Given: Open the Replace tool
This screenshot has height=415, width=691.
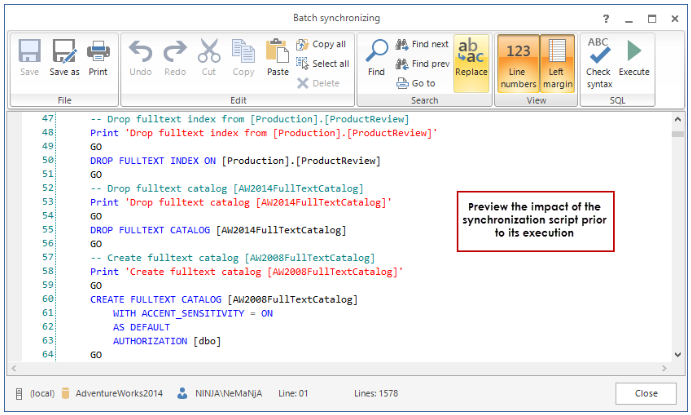Looking at the screenshot, I should click(x=471, y=58).
